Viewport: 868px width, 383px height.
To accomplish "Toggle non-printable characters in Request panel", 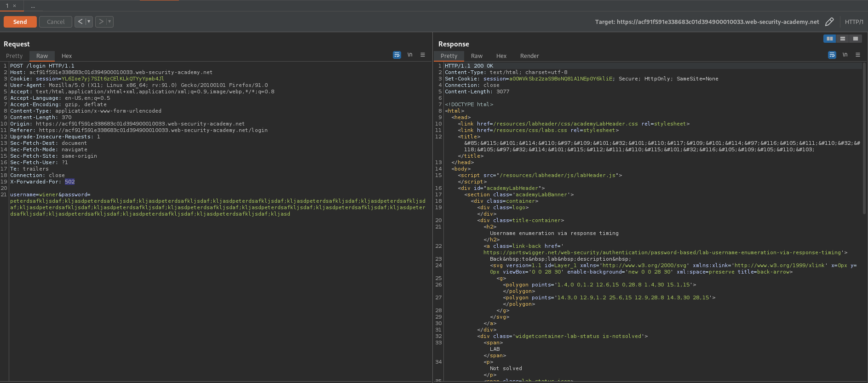I will click(410, 55).
